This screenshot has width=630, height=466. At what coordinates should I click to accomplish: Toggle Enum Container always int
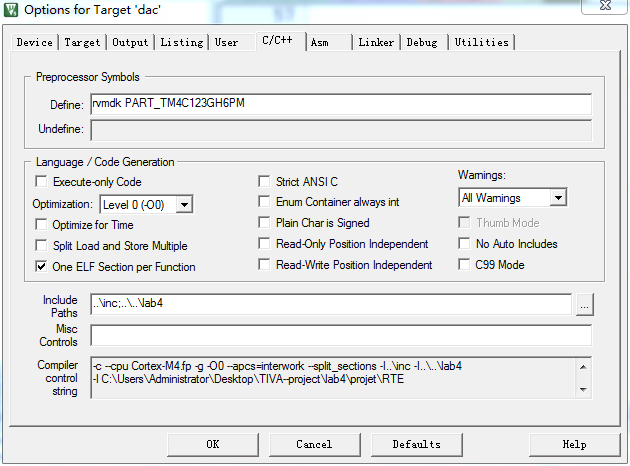[264, 201]
